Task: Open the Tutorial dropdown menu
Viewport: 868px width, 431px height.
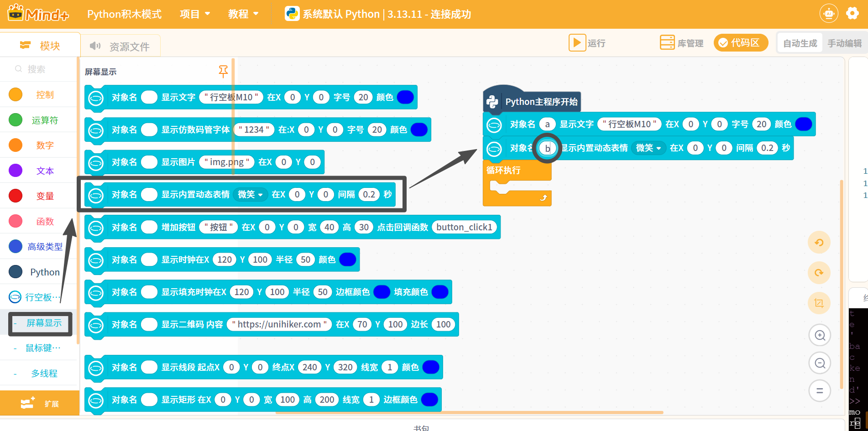Action: click(x=243, y=14)
